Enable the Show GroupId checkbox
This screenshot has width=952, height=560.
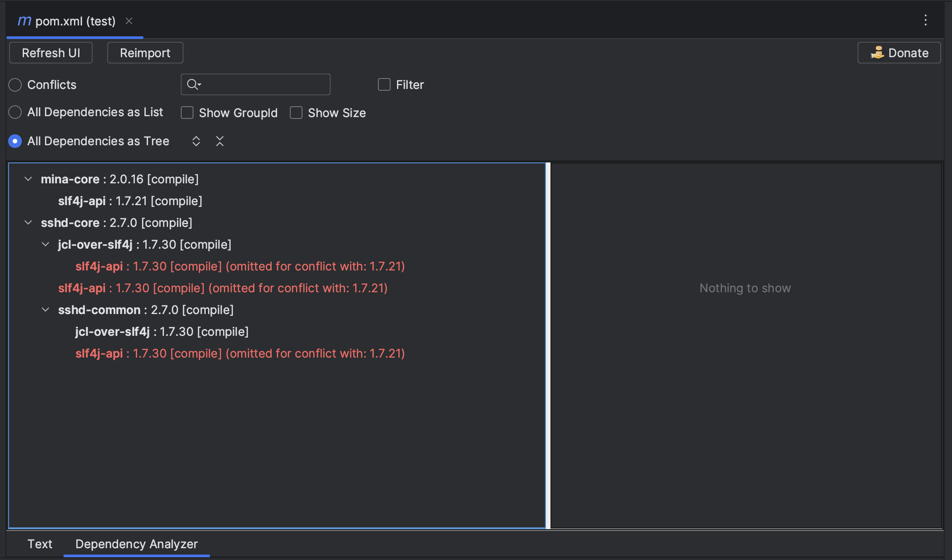[187, 113]
